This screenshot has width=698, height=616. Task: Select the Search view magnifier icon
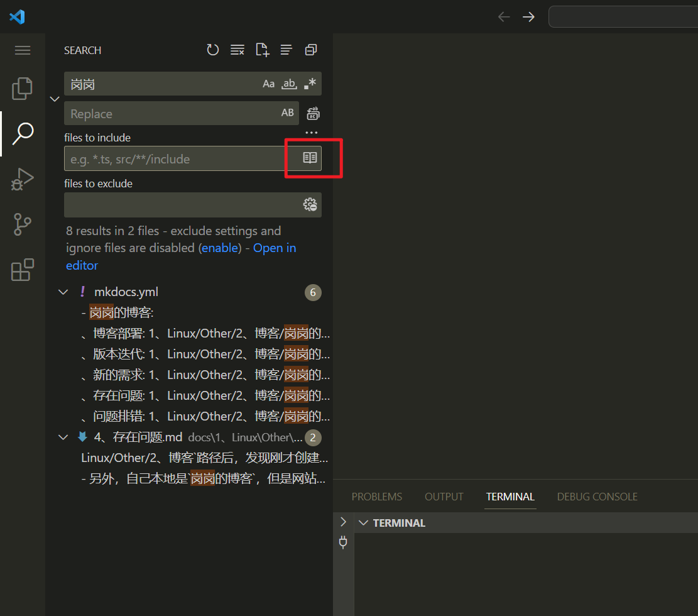pos(22,134)
